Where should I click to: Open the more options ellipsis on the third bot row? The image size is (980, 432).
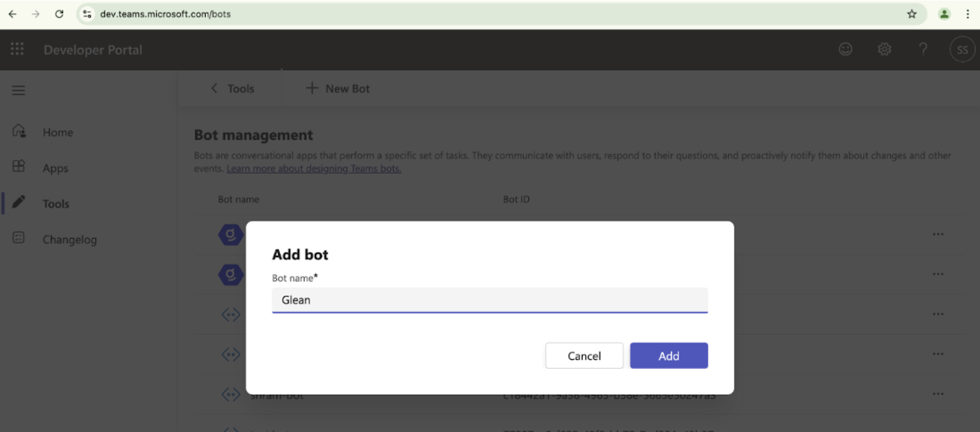click(938, 314)
